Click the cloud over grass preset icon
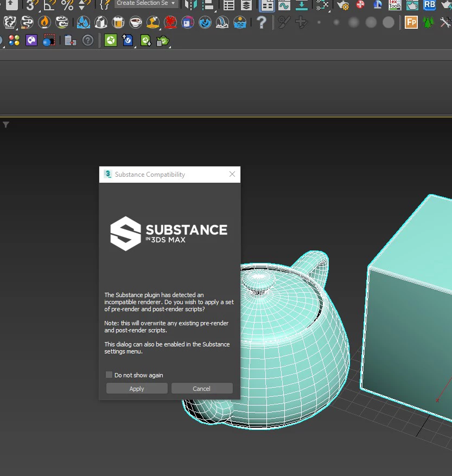The width and height of the screenshot is (452, 476). coord(62,22)
